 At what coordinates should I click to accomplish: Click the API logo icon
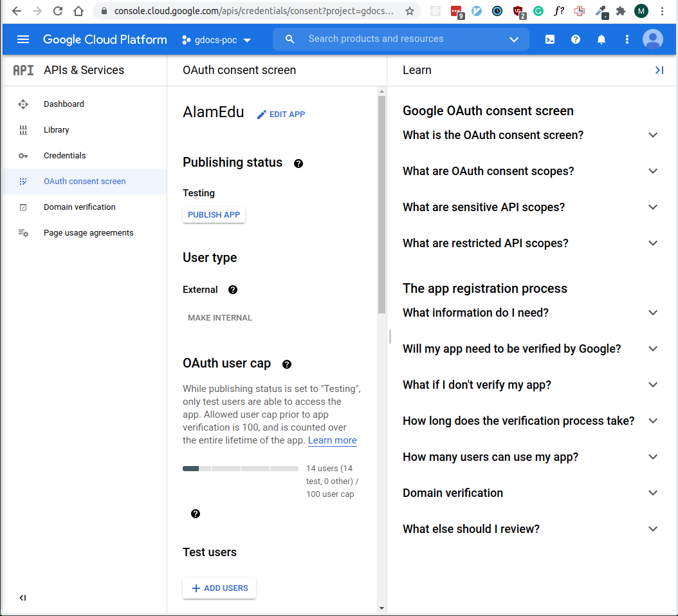pyautogui.click(x=23, y=70)
